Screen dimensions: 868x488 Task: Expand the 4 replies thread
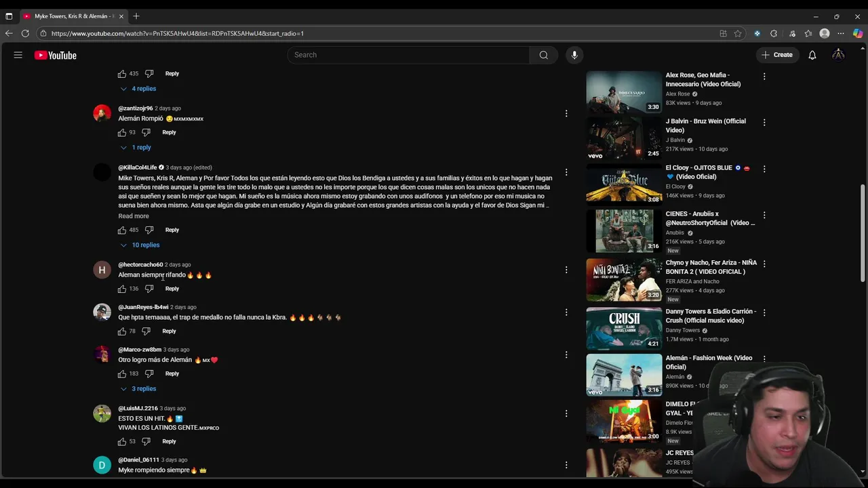(138, 89)
